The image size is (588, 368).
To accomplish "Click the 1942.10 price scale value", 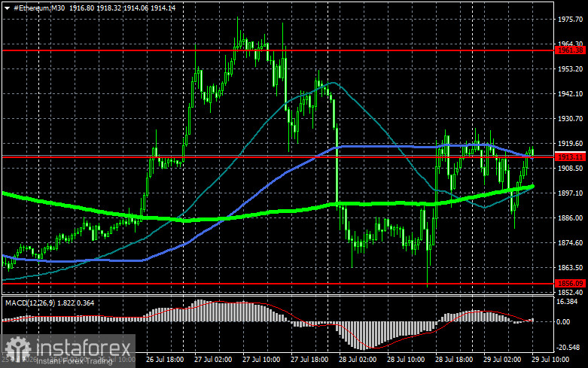I will 571,93.
